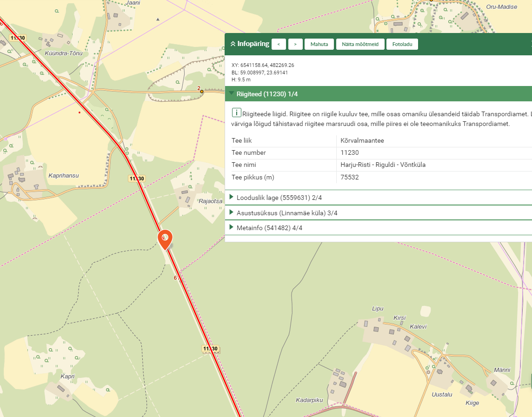Click the XY coordinates text line

click(x=263, y=65)
